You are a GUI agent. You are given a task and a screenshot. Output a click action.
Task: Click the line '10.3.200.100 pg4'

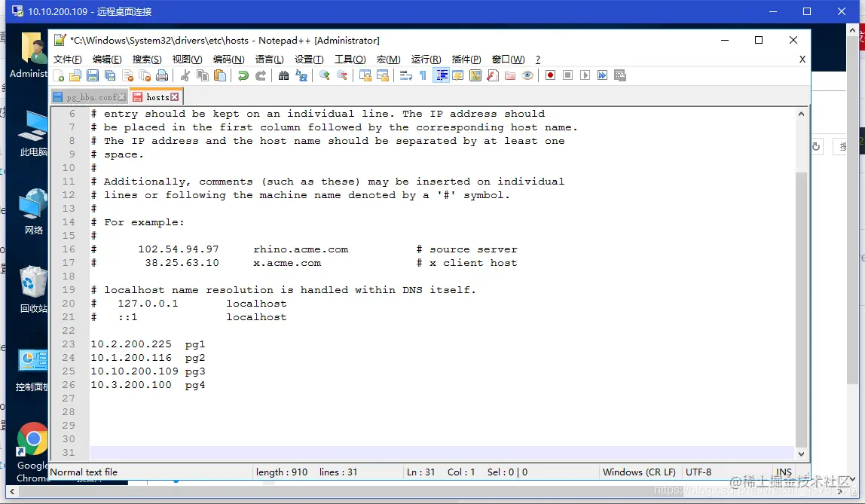coord(148,385)
